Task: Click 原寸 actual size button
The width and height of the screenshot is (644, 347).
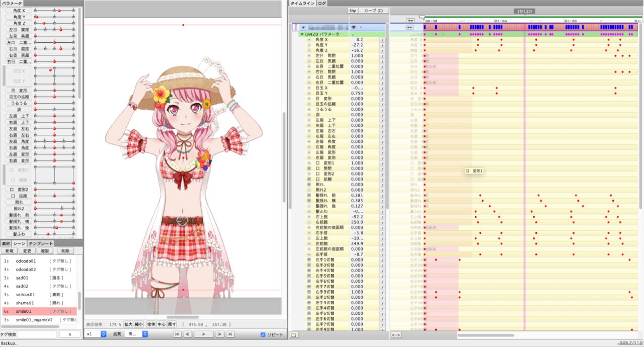Action: (x=172, y=324)
